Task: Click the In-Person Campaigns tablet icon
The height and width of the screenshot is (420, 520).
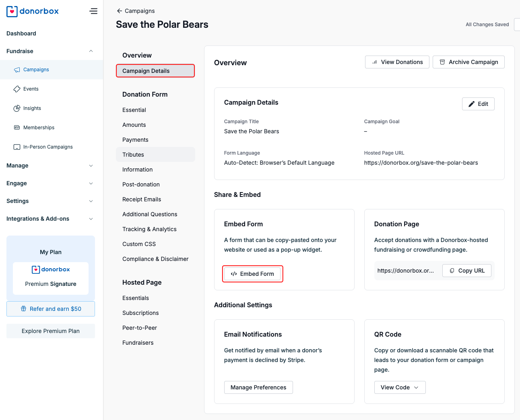Action: [x=17, y=147]
